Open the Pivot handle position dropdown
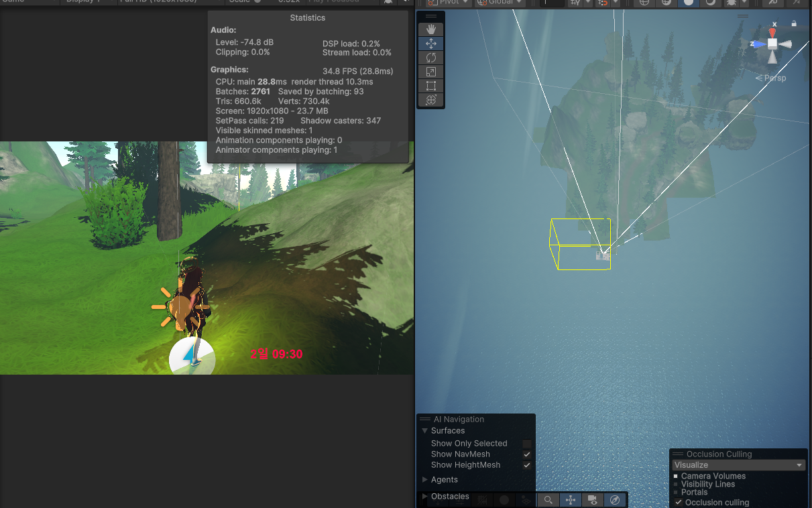Screen dimensions: 812x508 pyautogui.click(x=447, y=2)
